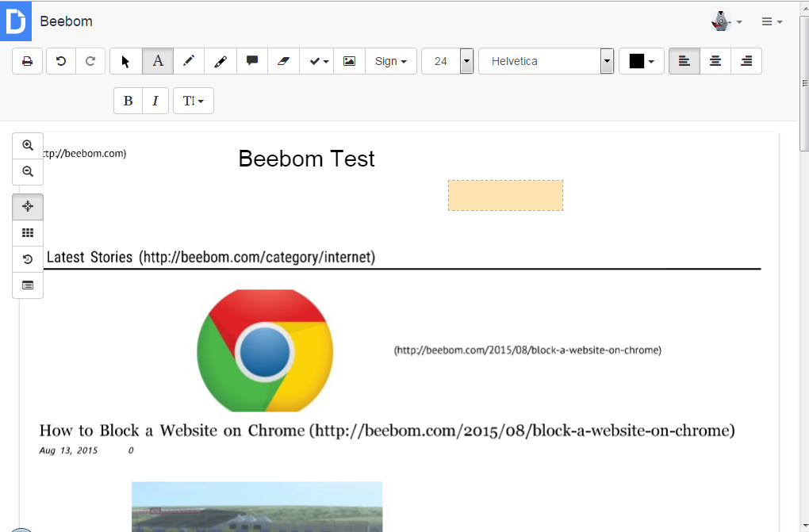Viewport: 809px width, 532px height.
Task: Select the pointer arrow tool
Action: 126,61
